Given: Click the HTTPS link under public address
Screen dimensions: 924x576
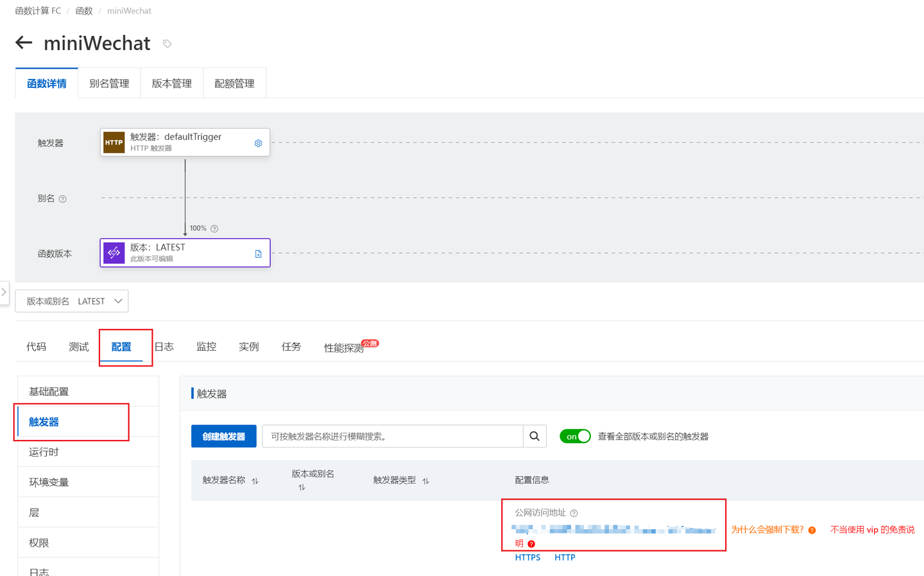Looking at the screenshot, I should click(527, 557).
